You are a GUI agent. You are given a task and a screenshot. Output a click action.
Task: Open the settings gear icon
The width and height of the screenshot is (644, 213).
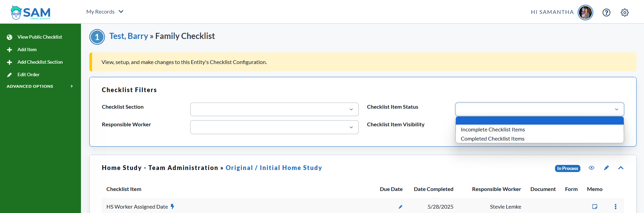[x=624, y=13]
